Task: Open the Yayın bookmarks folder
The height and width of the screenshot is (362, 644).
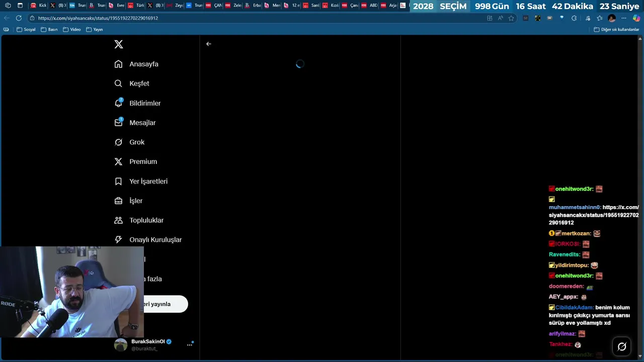Action: pos(95,30)
